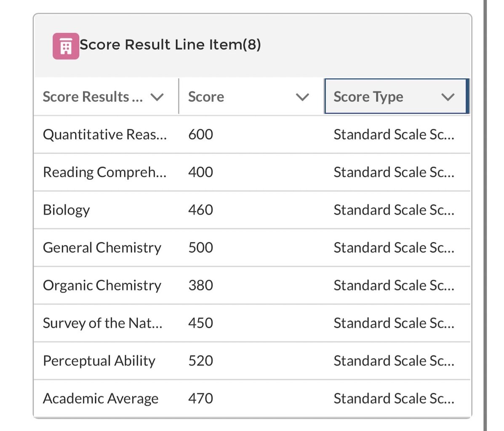Select the 380 score value
This screenshot has width=504, height=431.
200,285
